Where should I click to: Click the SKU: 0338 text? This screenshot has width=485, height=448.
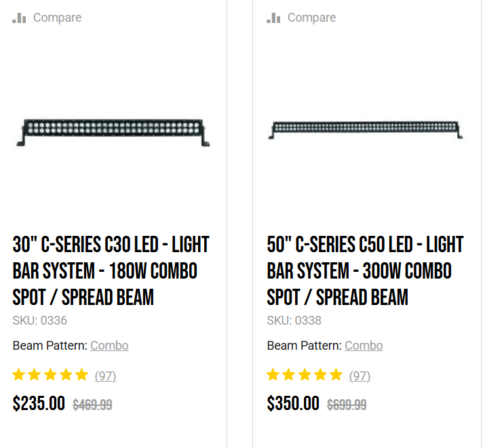point(294,321)
